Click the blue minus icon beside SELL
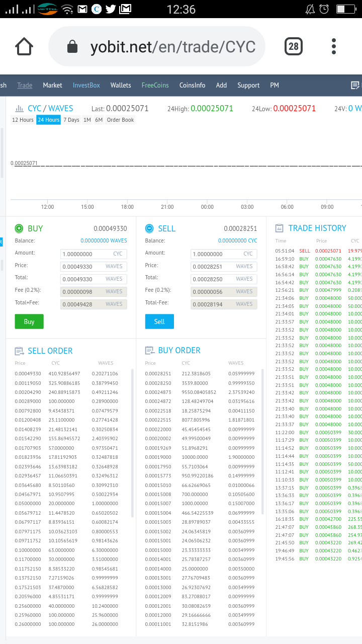Screen dimensions: 362x644 pos(149,228)
